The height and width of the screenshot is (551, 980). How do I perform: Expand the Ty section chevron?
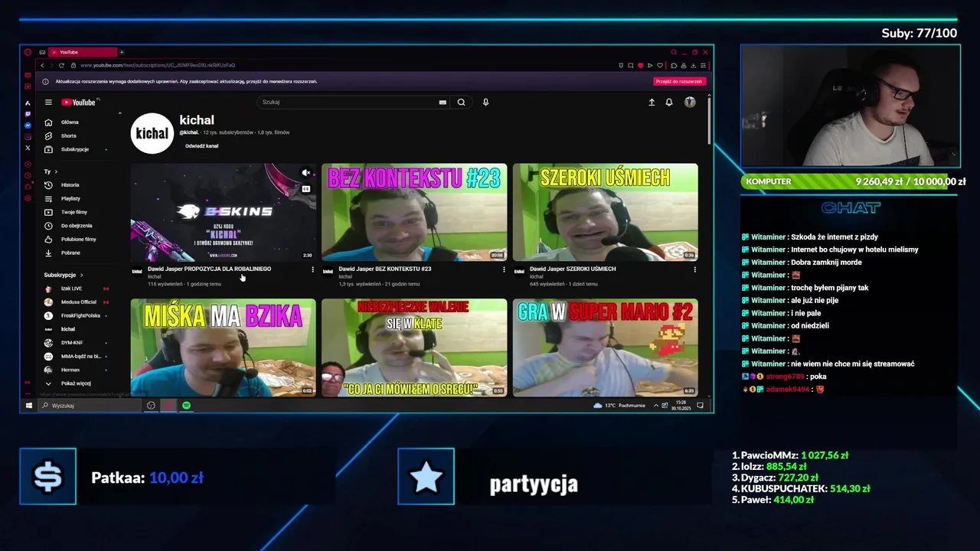point(56,171)
